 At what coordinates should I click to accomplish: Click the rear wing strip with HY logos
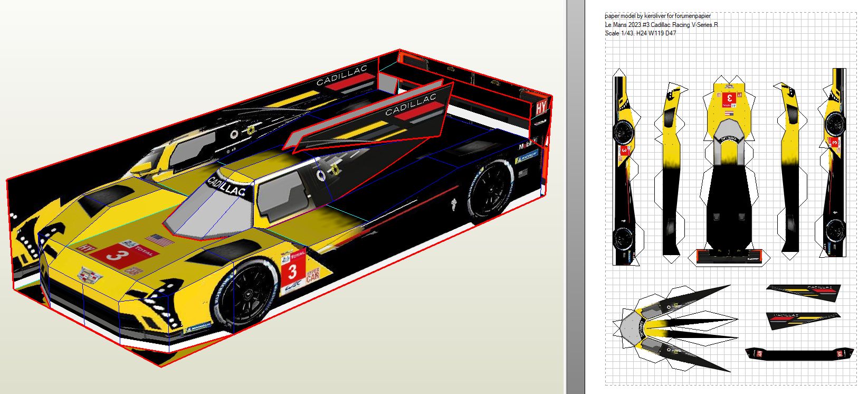point(799,353)
